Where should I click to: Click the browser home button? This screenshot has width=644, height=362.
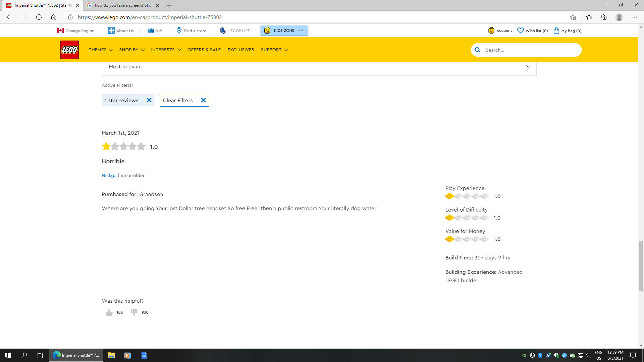coord(54,17)
